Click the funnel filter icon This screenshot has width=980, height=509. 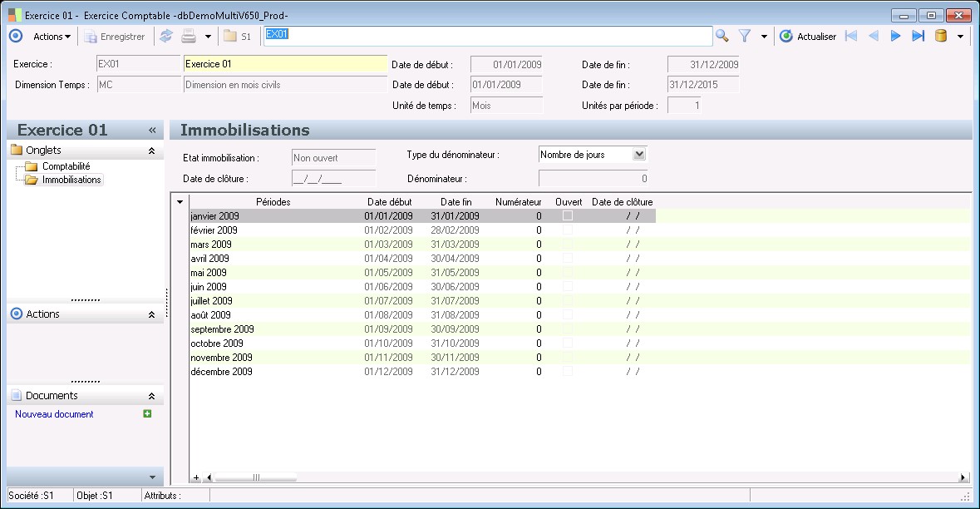745,36
